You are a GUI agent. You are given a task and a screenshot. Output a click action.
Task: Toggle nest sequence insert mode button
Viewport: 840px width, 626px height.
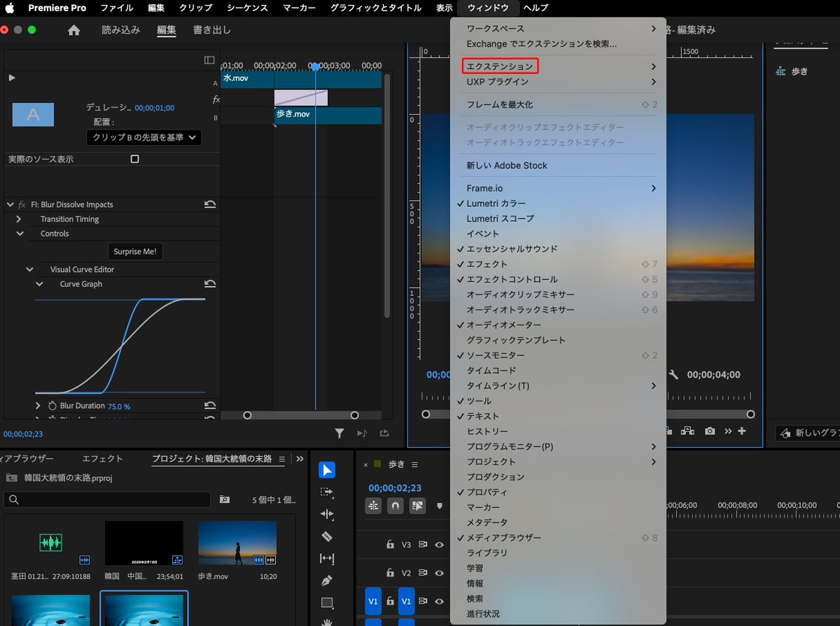tap(373, 505)
